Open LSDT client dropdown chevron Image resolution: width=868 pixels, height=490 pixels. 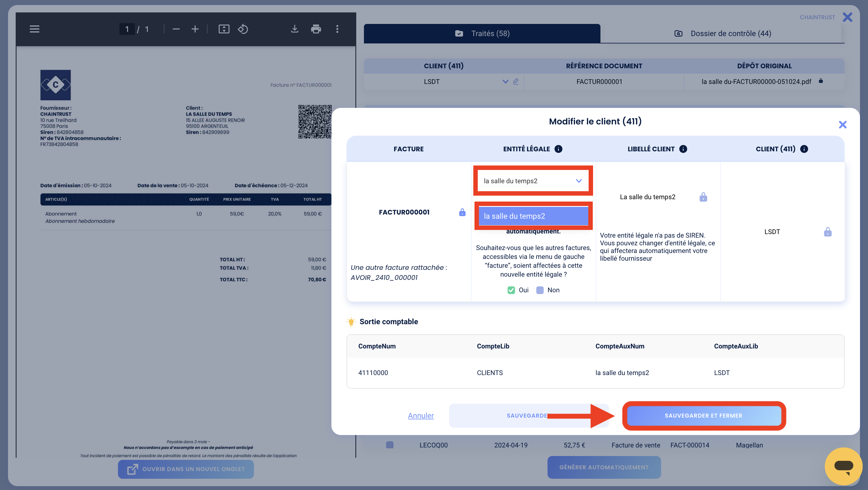pyautogui.click(x=505, y=82)
